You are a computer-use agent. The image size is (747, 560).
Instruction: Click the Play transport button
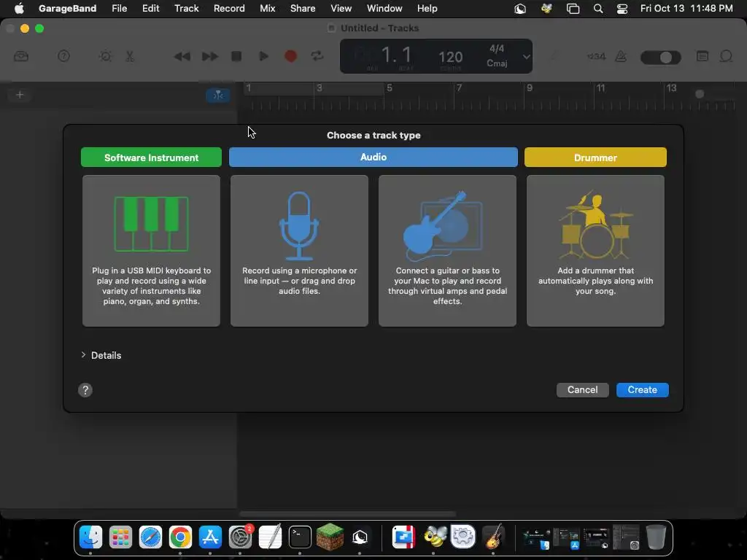263,56
